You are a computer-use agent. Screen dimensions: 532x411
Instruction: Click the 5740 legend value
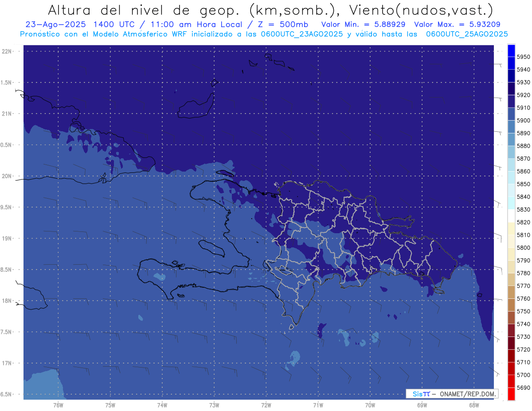point(524,324)
